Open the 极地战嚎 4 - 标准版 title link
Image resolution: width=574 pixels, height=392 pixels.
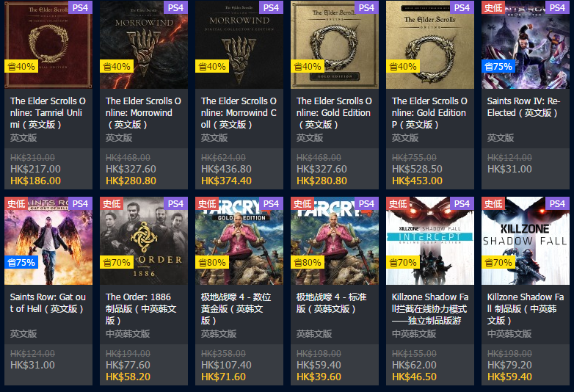pos(332,302)
